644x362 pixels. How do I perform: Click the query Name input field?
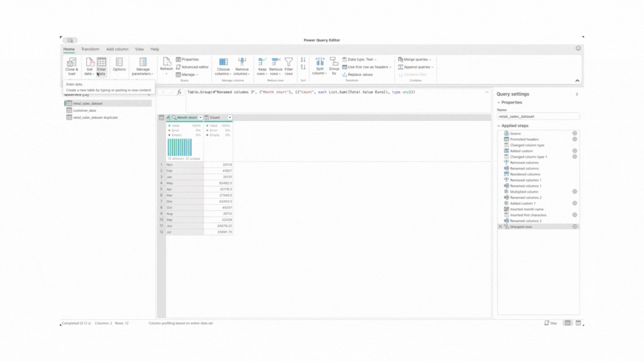click(x=538, y=117)
